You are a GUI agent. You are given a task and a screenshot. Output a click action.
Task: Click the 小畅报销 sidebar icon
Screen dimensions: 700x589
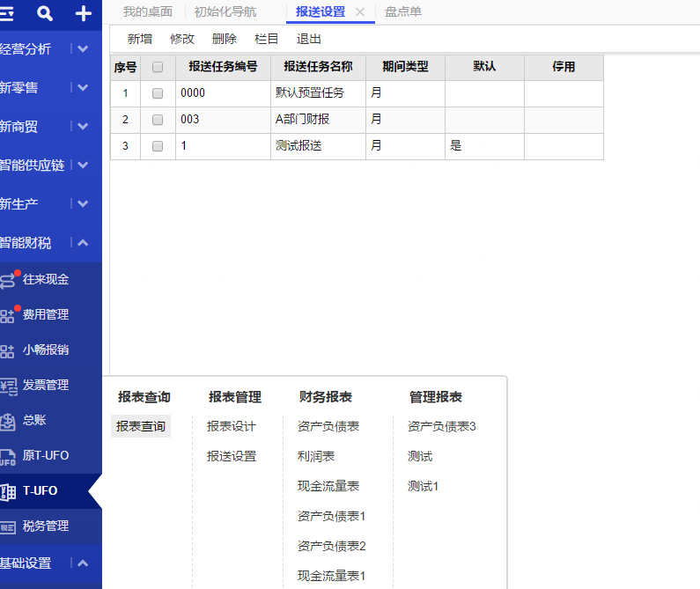[x=7, y=351]
